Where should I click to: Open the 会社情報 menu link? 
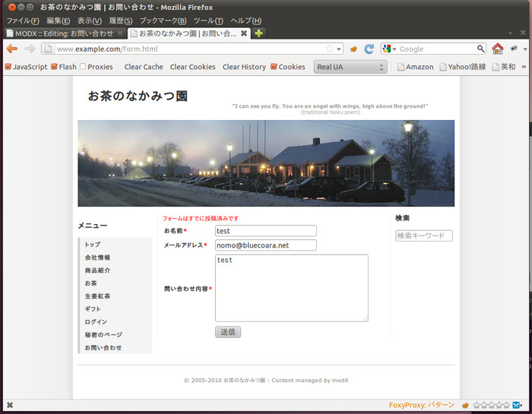97,258
